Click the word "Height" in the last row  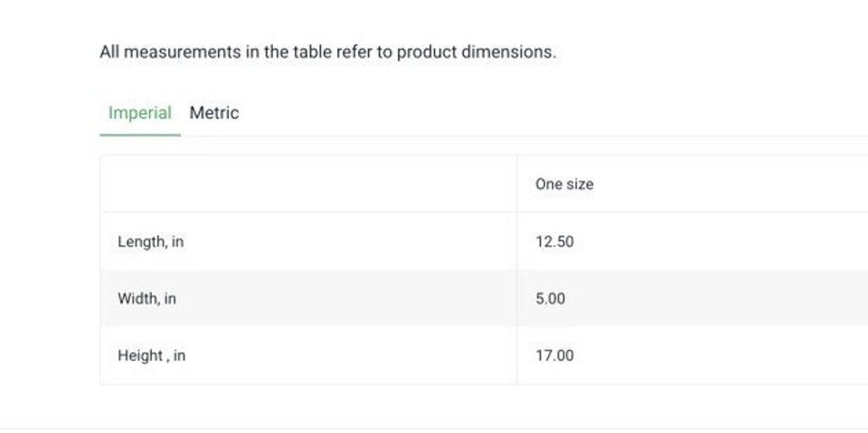[x=139, y=355]
